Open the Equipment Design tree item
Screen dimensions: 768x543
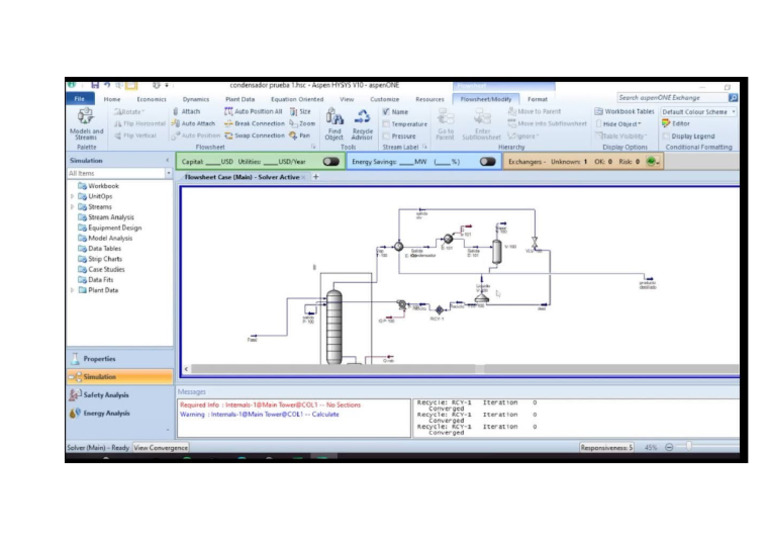115,228
